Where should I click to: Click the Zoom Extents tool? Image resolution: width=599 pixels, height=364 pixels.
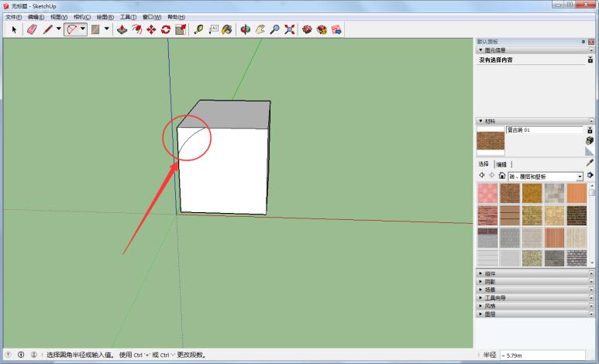tap(290, 29)
